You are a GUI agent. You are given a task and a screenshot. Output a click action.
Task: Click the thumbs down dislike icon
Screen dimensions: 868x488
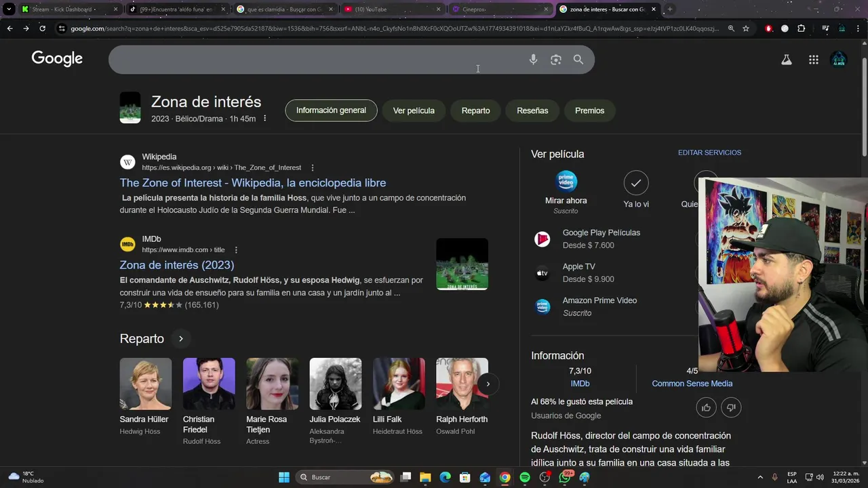point(731,407)
